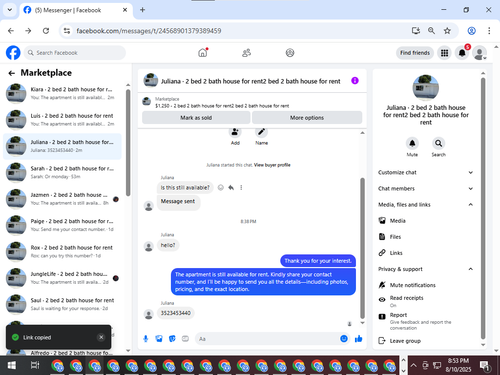Viewport: 500px width, 375px height.
Task: Click the message '3523453440'
Action: click(176, 313)
